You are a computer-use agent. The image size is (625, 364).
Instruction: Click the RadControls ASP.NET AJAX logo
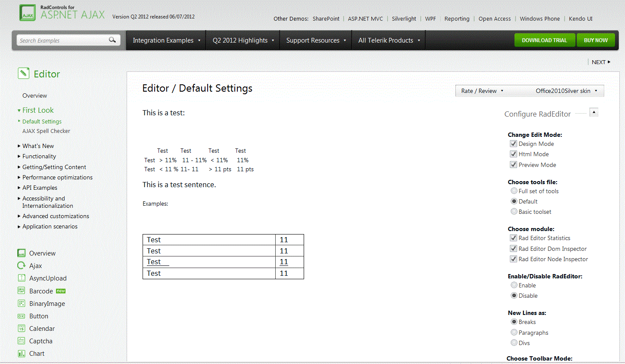coord(62,13)
